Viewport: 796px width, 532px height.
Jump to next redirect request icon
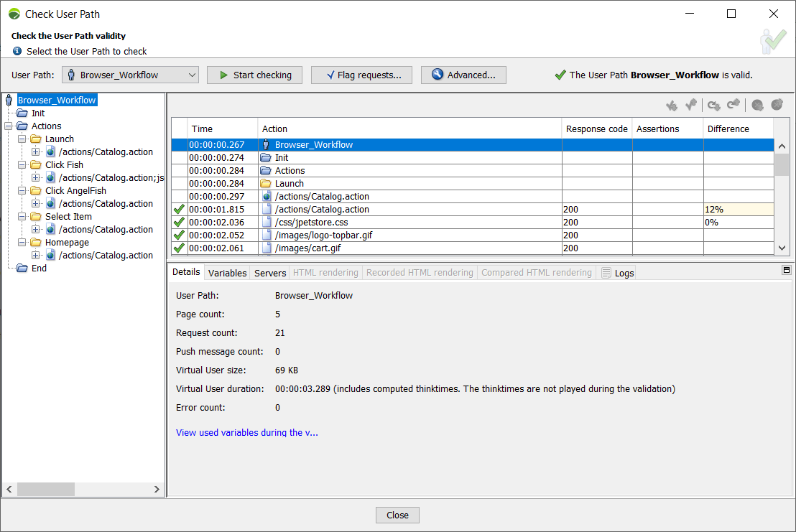pyautogui.click(x=713, y=106)
